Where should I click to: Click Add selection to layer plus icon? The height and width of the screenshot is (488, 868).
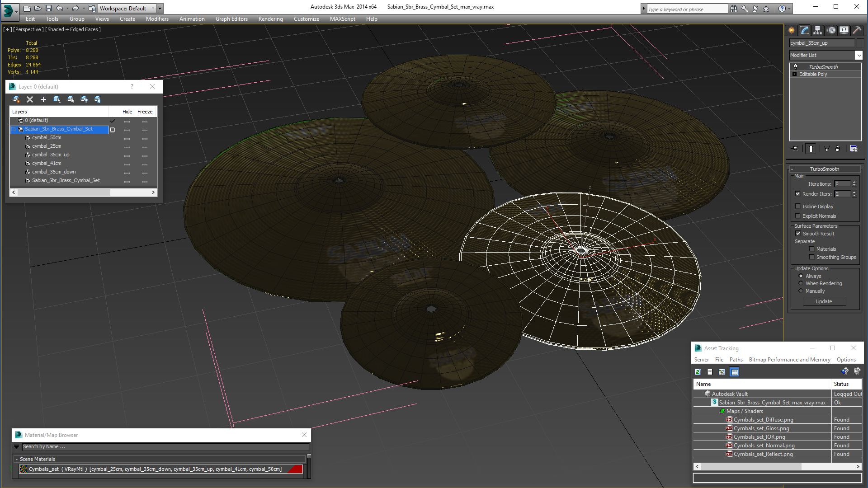(43, 99)
